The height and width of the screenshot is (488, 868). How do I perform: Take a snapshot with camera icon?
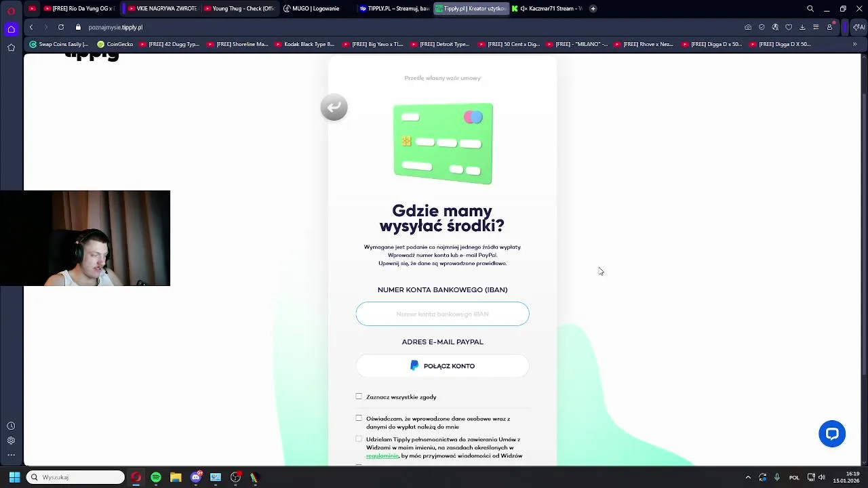pos(748,27)
